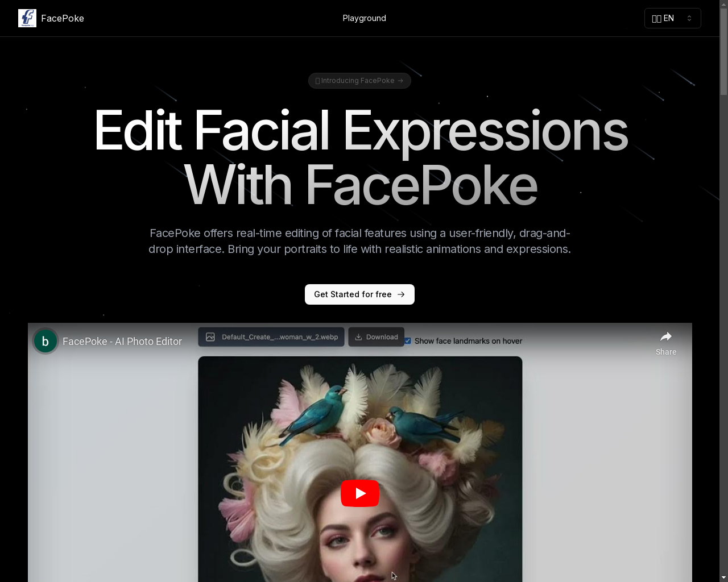Click the FacePoke description paragraph
This screenshot has width=728, height=582.
click(x=359, y=241)
